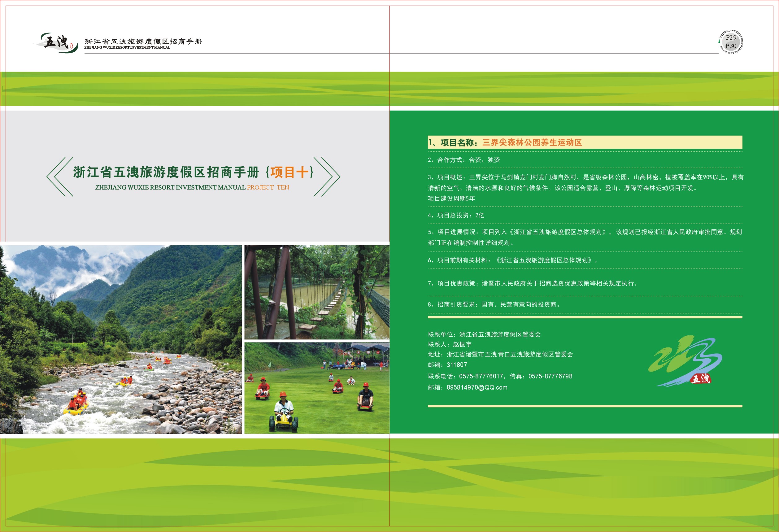Select the grass karting photo
This screenshot has width=779, height=532.
click(x=317, y=388)
